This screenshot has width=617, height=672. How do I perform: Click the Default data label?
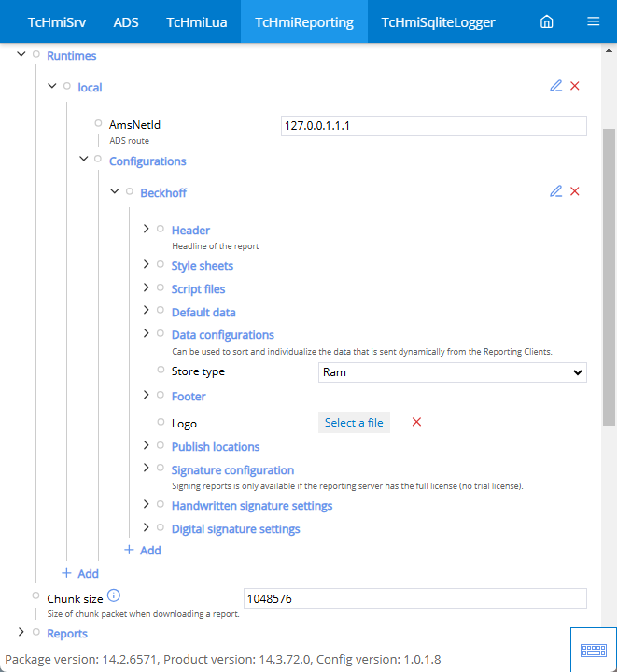203,312
